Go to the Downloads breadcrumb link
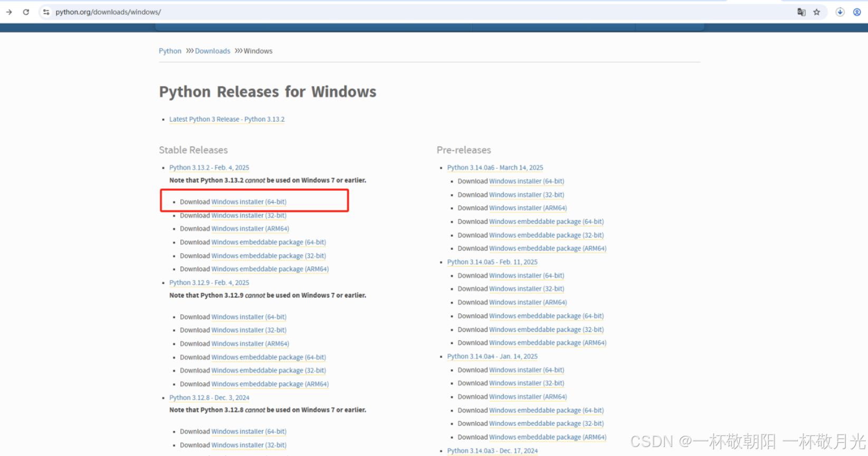The image size is (868, 456). (x=213, y=51)
